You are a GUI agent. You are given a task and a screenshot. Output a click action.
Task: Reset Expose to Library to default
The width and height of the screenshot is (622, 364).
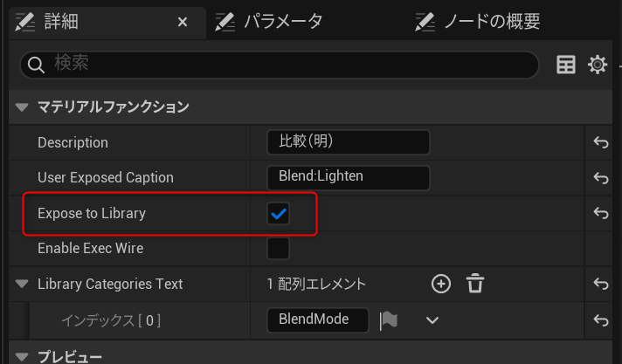coord(600,213)
